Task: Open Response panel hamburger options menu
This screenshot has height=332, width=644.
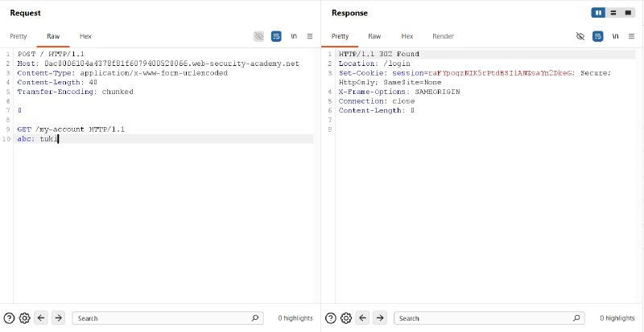Action: coord(631,36)
